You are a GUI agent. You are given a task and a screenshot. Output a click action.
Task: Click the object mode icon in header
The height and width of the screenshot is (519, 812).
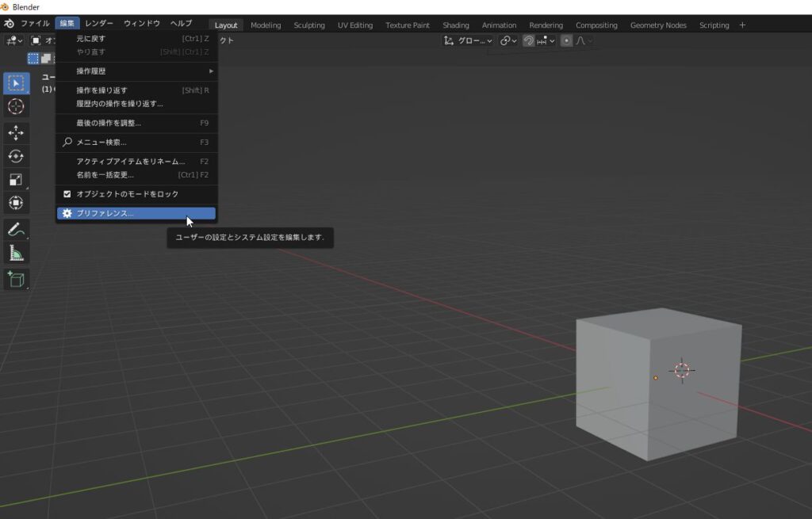(36, 40)
